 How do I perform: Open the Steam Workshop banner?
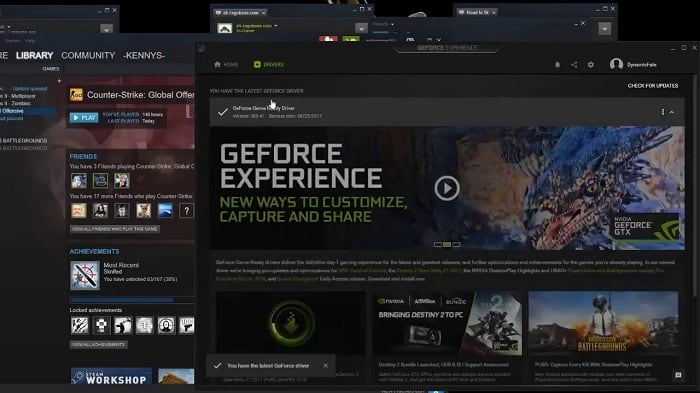(111, 376)
